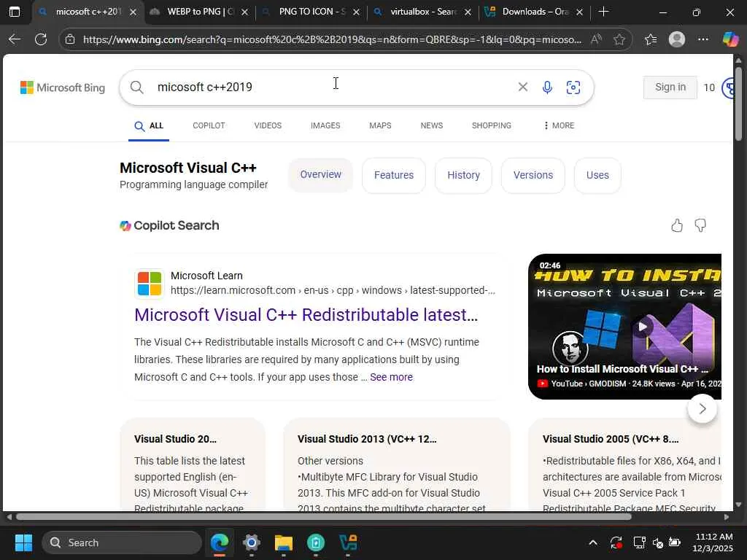
Task: Give thumbs up to Copilot Search
Action: pos(676,225)
